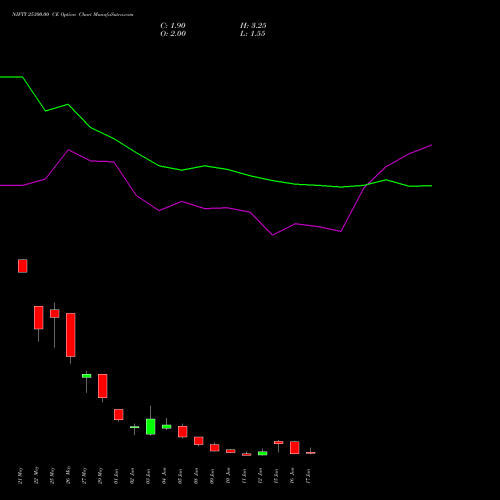Select the 17 Jun date label
This screenshot has width=500, height=500.
309,476
